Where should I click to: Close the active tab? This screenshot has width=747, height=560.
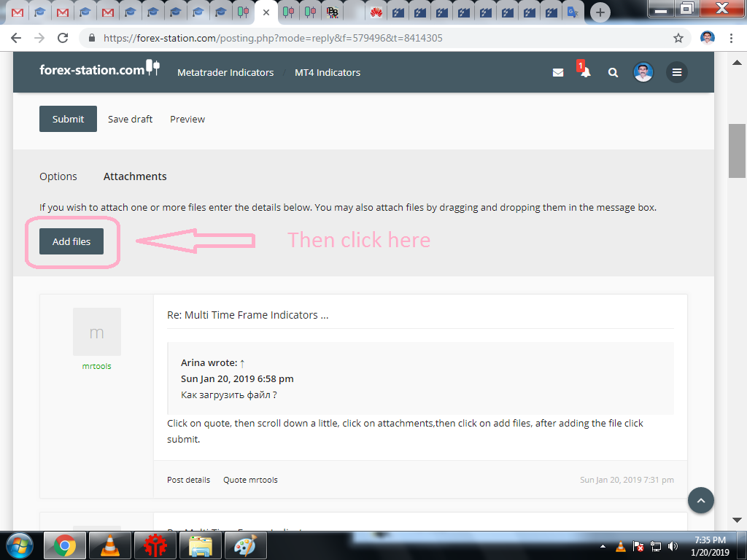[266, 12]
